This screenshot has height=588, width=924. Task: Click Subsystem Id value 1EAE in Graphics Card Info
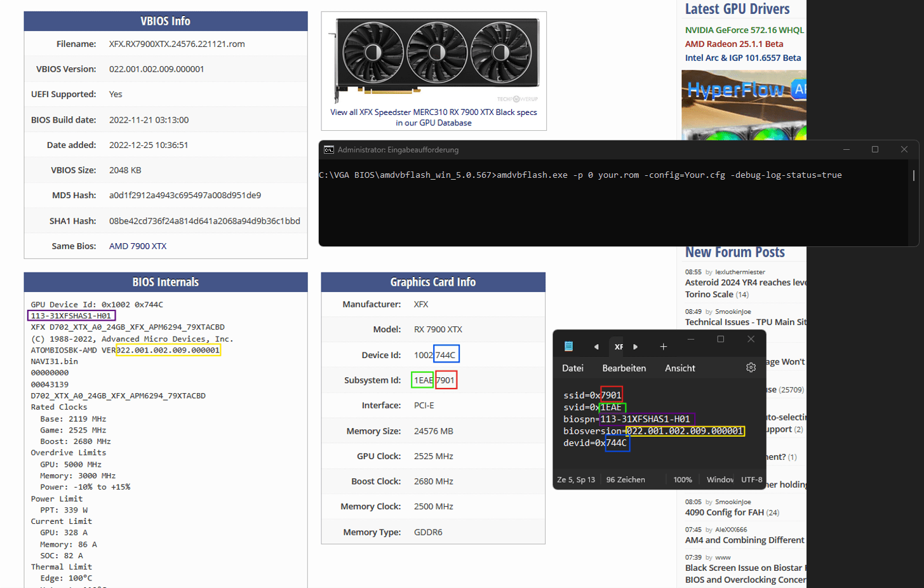[422, 380]
